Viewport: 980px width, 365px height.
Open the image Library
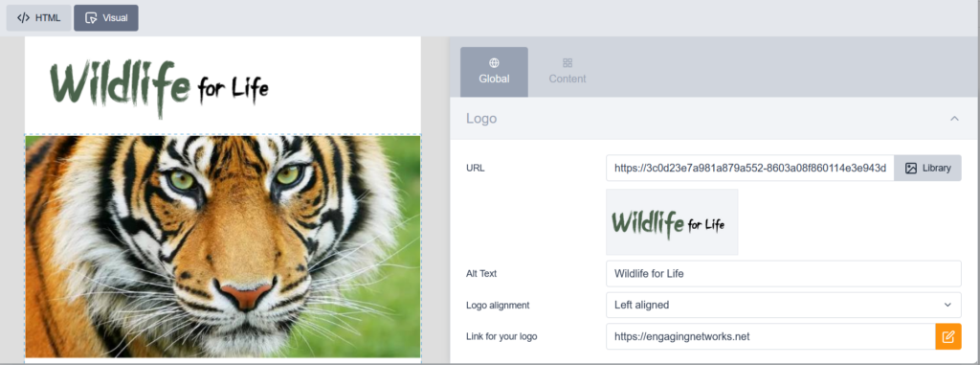[927, 168]
